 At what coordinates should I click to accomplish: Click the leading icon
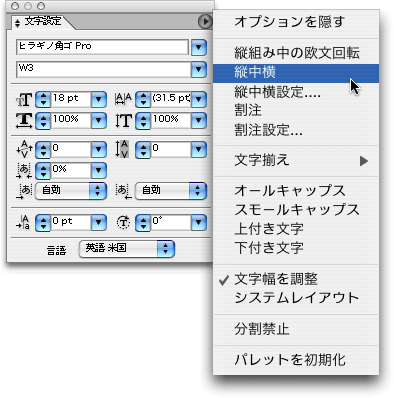click(123, 99)
